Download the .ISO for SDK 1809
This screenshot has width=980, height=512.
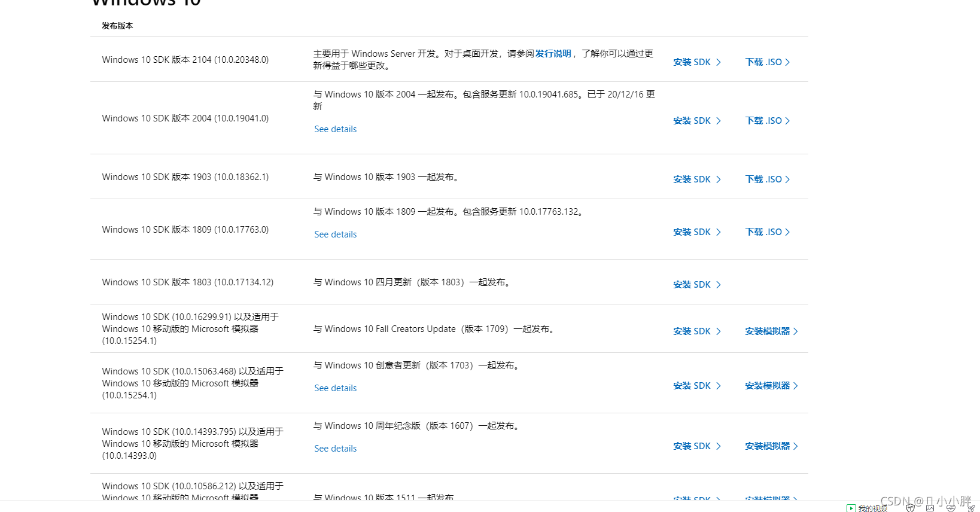tap(768, 232)
